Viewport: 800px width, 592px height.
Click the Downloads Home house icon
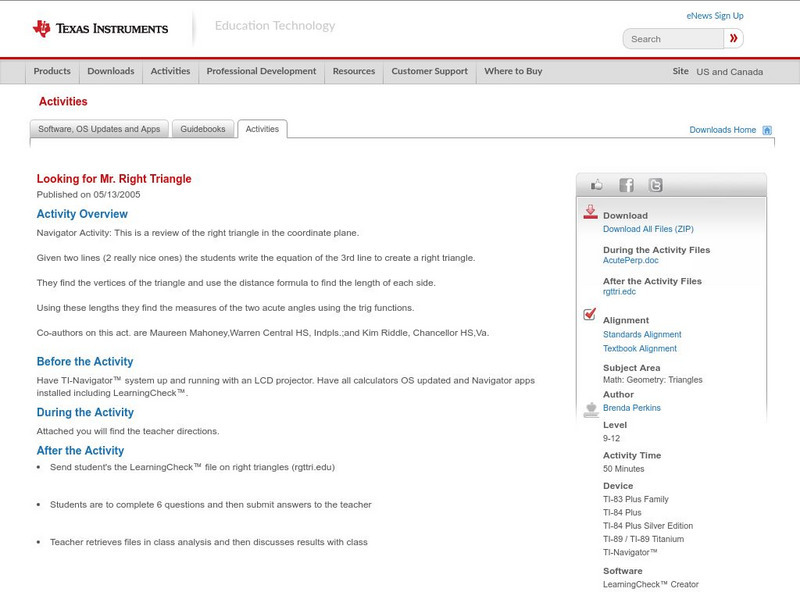tap(767, 130)
